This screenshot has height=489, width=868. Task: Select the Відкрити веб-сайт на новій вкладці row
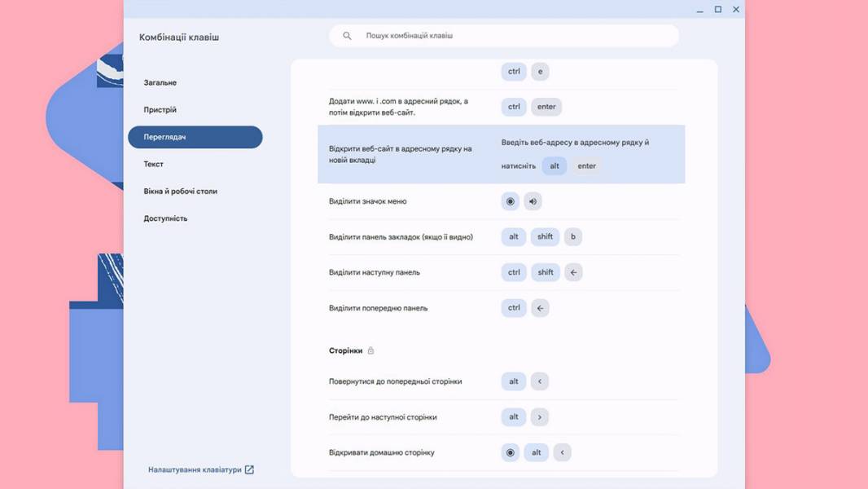[501, 154]
